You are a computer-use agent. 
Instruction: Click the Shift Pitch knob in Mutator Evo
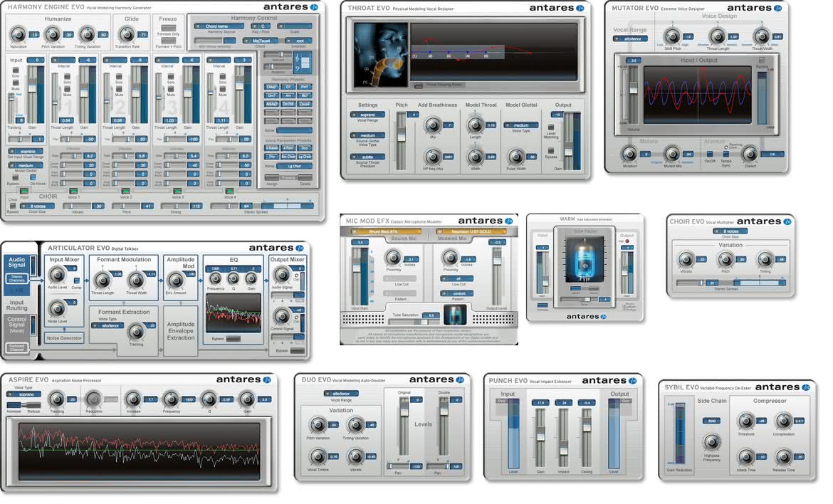672,36
